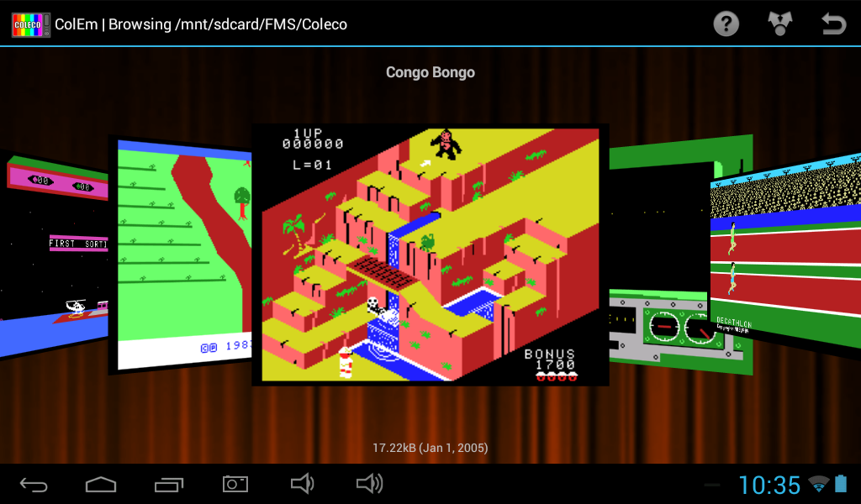The image size is (861, 504).
Task: Tap the battery indicator at bottom right
Action: (841, 484)
